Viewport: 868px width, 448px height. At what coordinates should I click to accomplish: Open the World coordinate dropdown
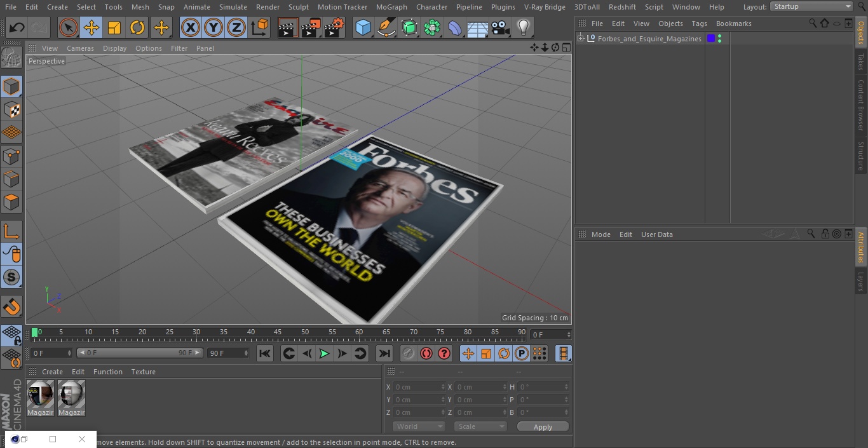point(419,426)
